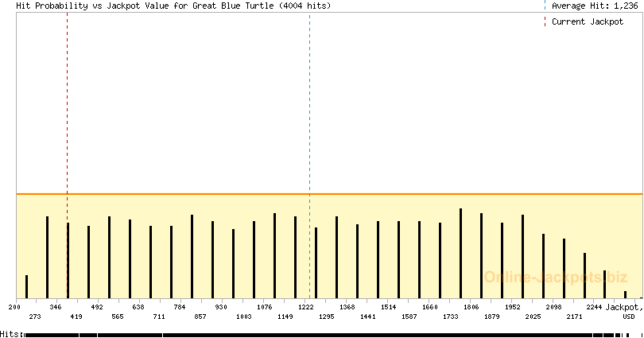
Task: Click the gray dashed Average Hit line
Action: pos(309,119)
